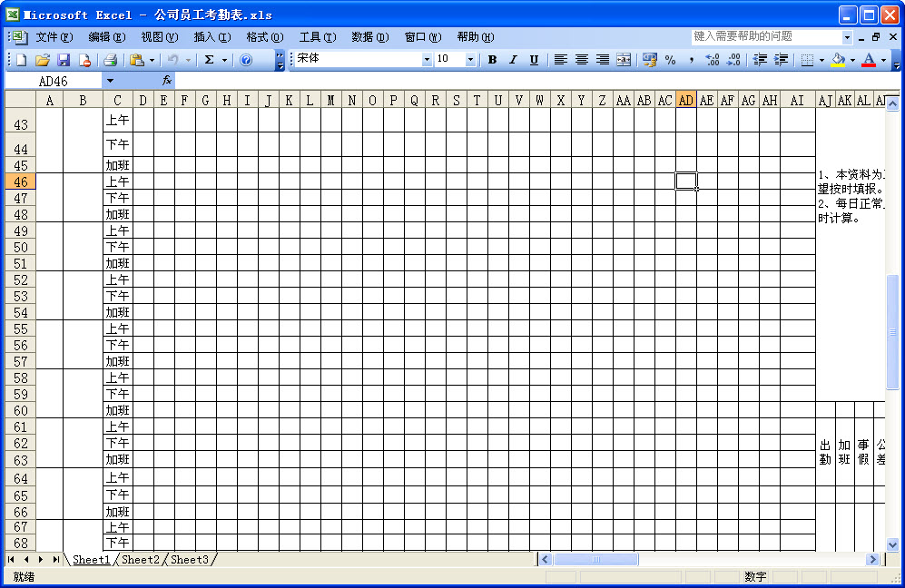The width and height of the screenshot is (905, 588).
Task: Click the Name Box showing AD46
Action: tap(53, 81)
